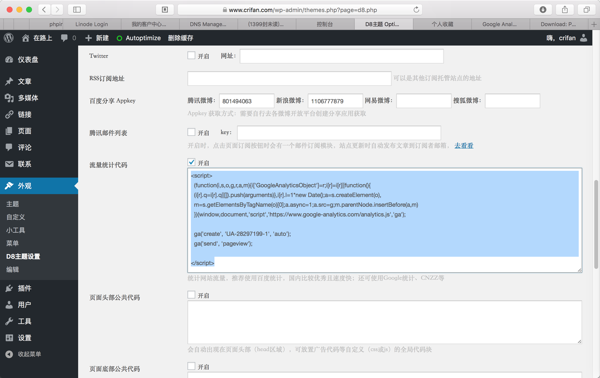Click the page vertical scrollbar thumb
600x378 pixels.
click(596, 225)
